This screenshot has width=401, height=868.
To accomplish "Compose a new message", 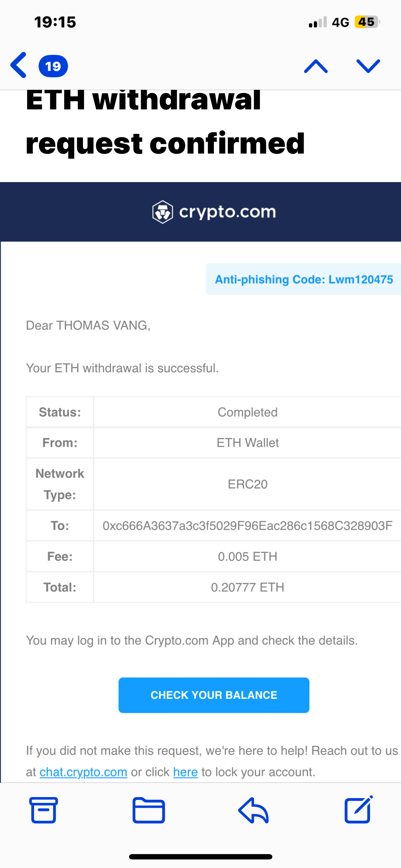I will click(358, 809).
